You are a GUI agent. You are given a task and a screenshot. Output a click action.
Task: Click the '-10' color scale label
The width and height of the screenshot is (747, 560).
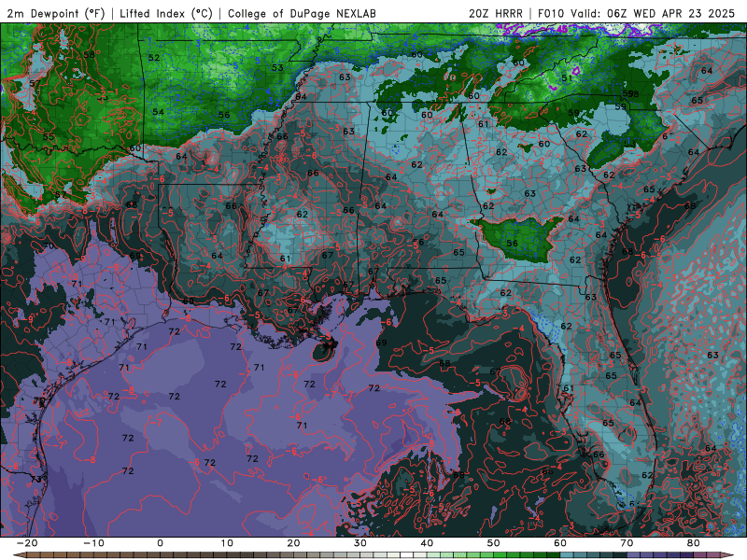coord(93,543)
